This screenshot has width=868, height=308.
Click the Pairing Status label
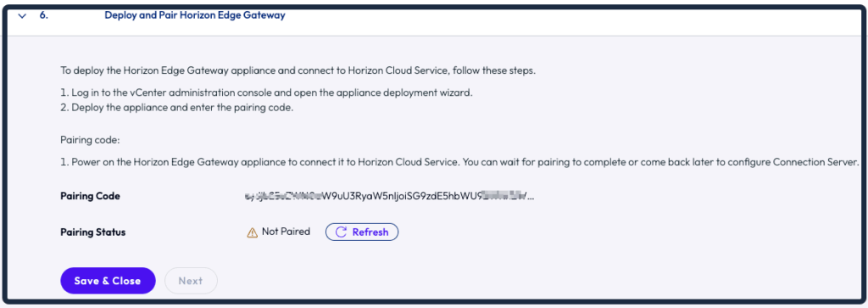tap(93, 232)
